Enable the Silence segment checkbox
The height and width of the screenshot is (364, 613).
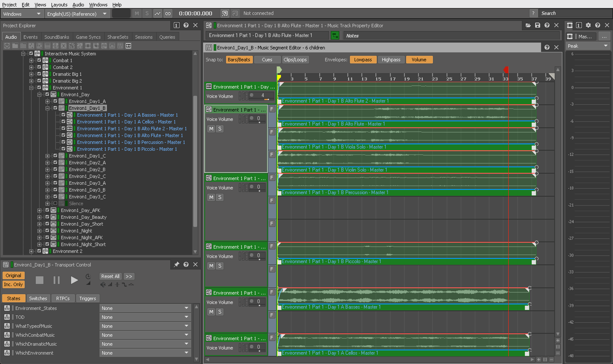(55, 203)
